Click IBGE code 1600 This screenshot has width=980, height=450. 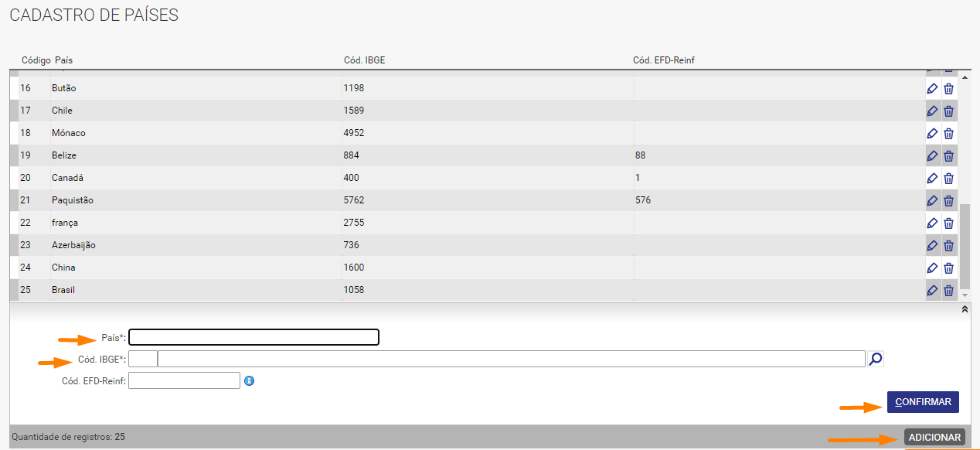(354, 268)
